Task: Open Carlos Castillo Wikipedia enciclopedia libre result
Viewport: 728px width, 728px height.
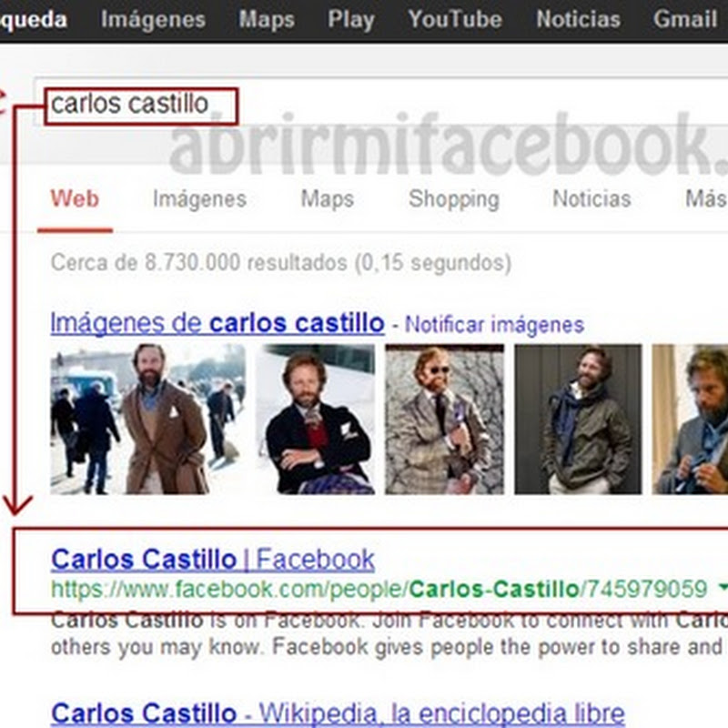Action: 338,714
